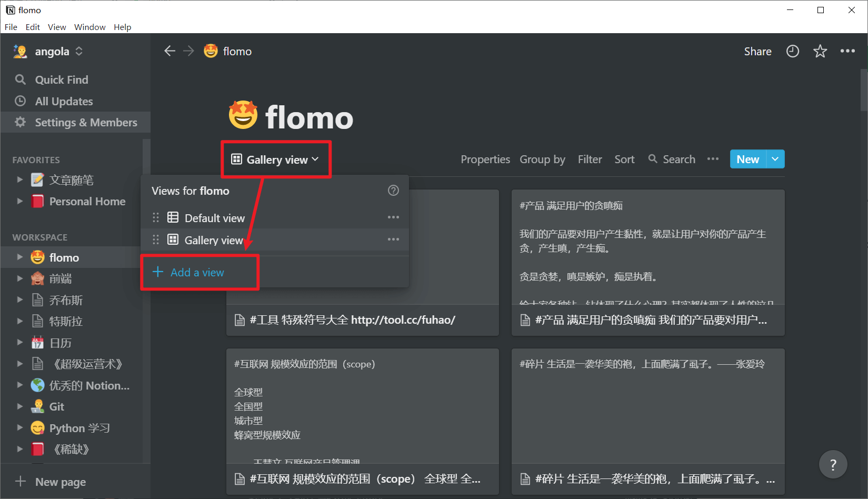Open the Sort options

(x=624, y=159)
